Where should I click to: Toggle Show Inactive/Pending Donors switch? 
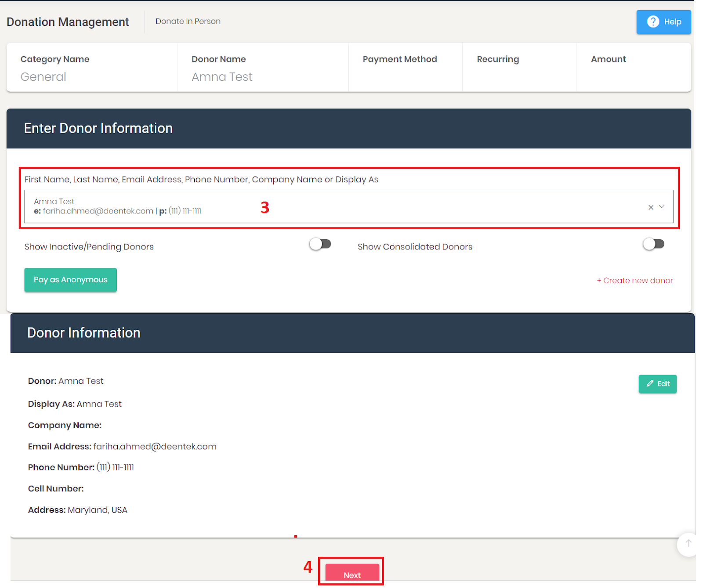(320, 244)
